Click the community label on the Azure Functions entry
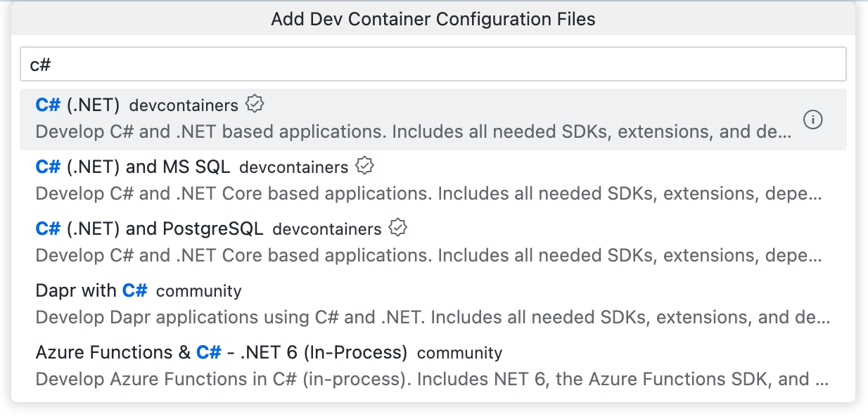Image resolution: width=868 pixels, height=419 pixels. (x=459, y=353)
